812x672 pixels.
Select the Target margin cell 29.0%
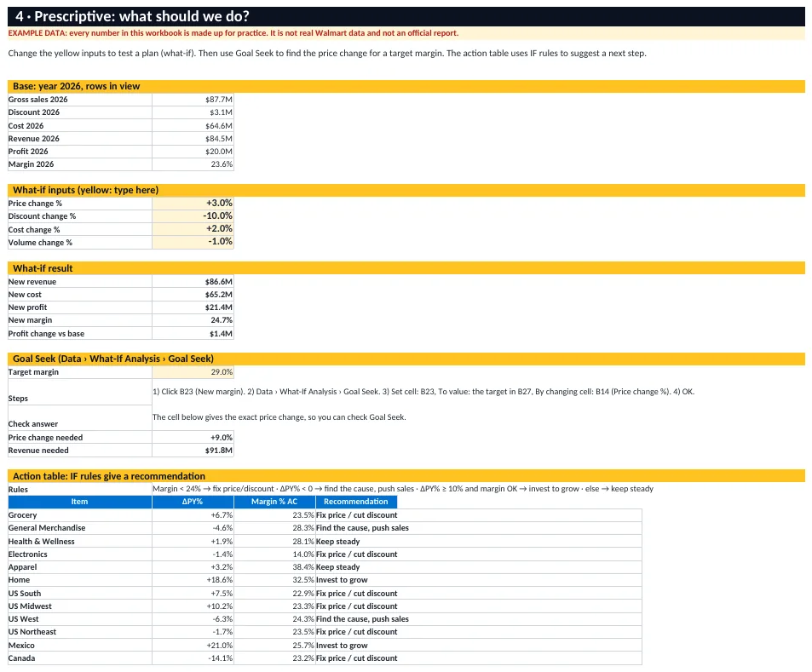pyautogui.click(x=193, y=371)
